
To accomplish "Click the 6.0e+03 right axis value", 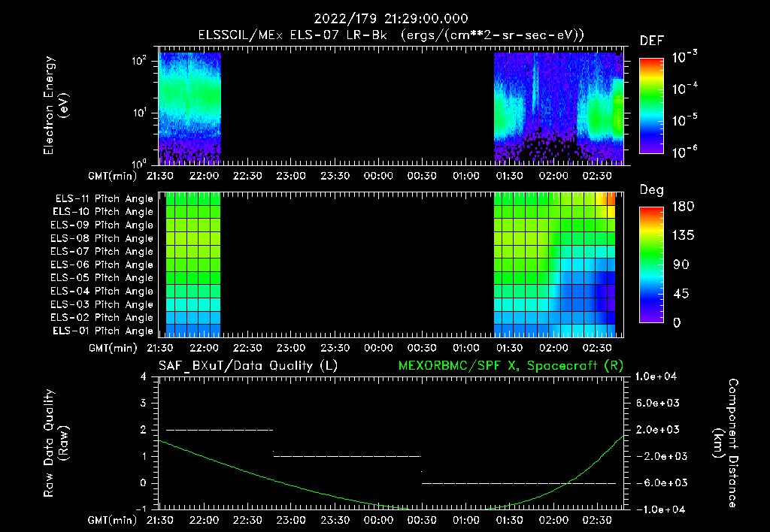I will 657,403.
